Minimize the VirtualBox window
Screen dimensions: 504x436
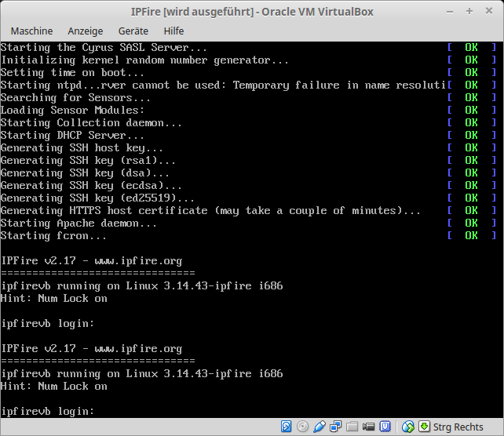point(450,12)
